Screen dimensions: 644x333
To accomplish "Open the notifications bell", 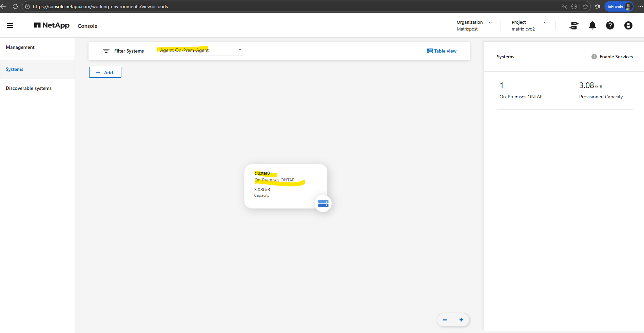I will [x=592, y=25].
